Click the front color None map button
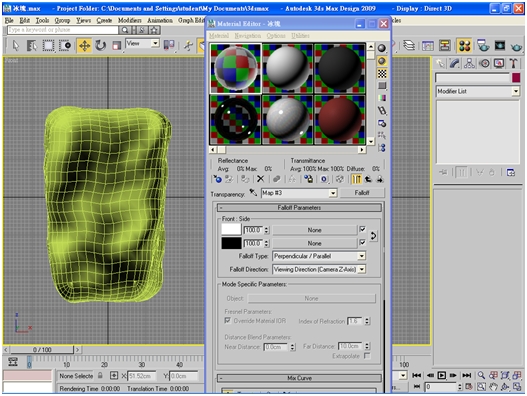This screenshot has height=396, width=527. pos(314,230)
